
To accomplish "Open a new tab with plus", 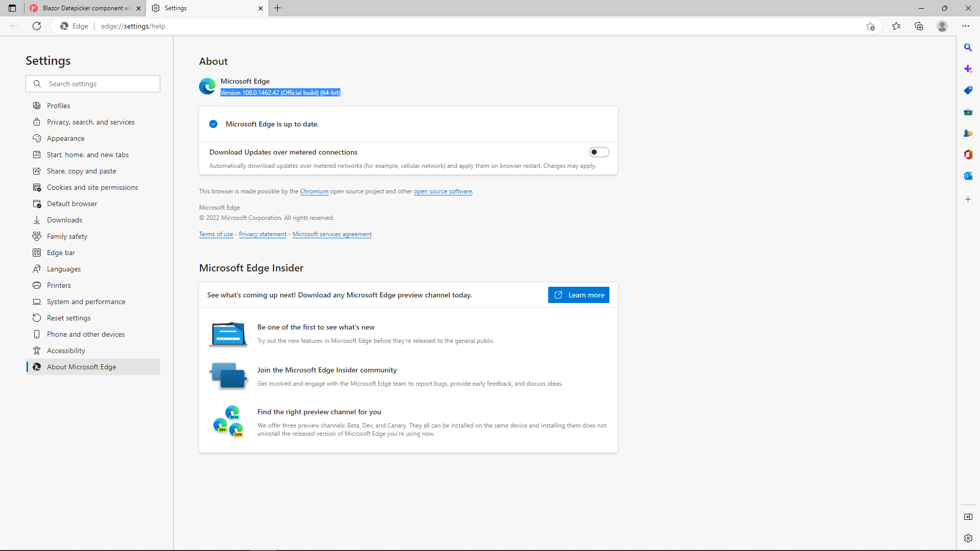I will coord(278,8).
